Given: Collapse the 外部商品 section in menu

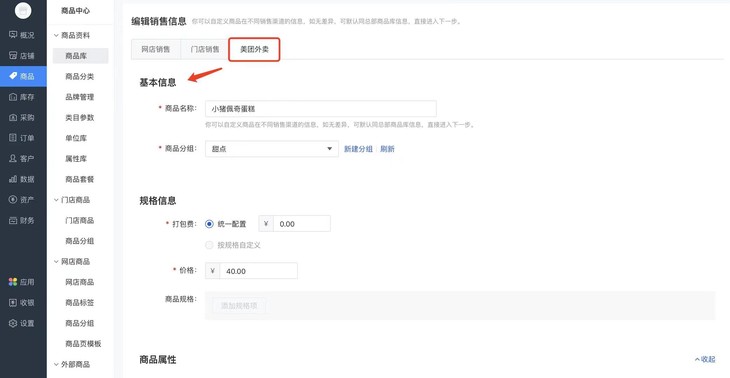Looking at the screenshot, I should [56, 364].
